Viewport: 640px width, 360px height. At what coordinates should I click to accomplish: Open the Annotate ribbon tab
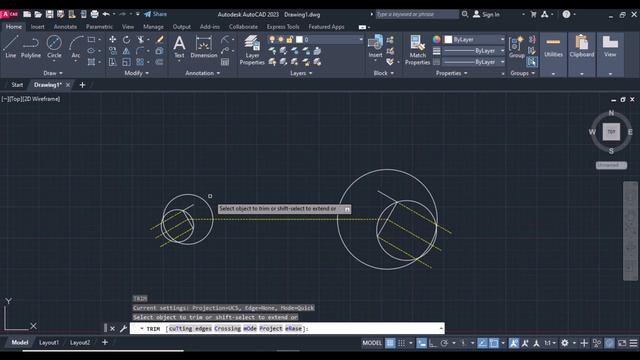tap(65, 27)
